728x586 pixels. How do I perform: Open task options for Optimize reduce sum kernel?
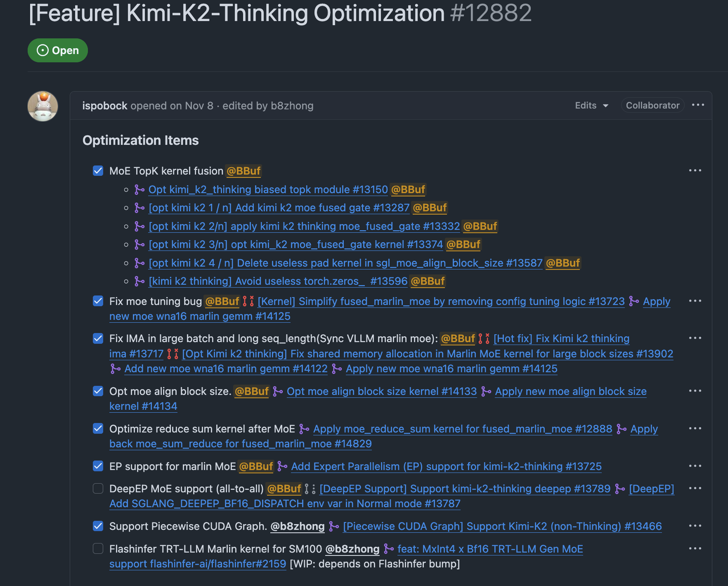pyautogui.click(x=695, y=428)
